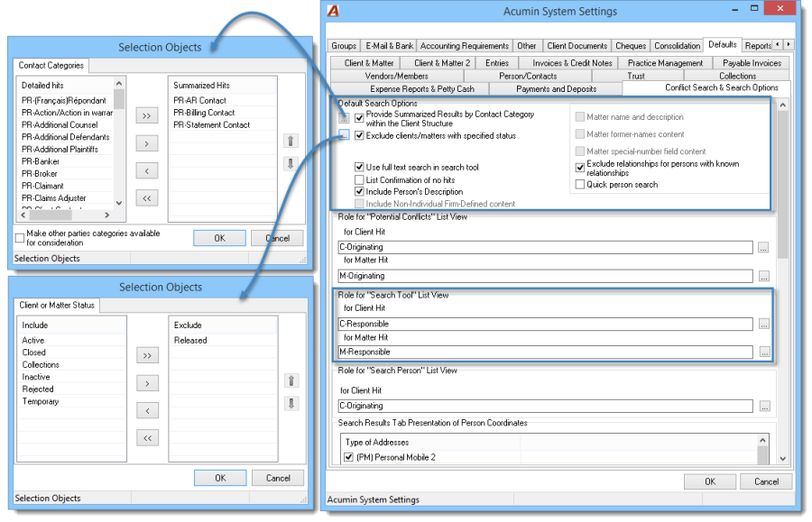Screen dimensions: 812x522
Task: Remove selected category from Summarized Hits
Action: [146, 170]
